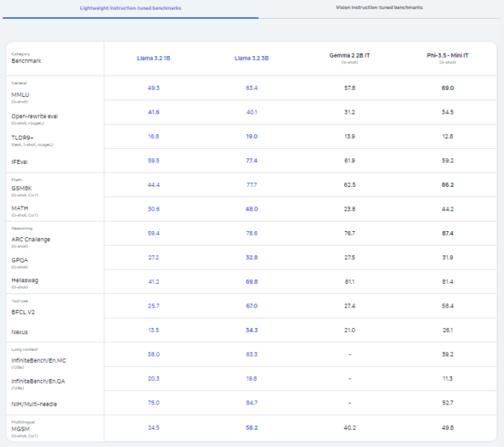Click Hellaswag score 41.2

point(154,282)
